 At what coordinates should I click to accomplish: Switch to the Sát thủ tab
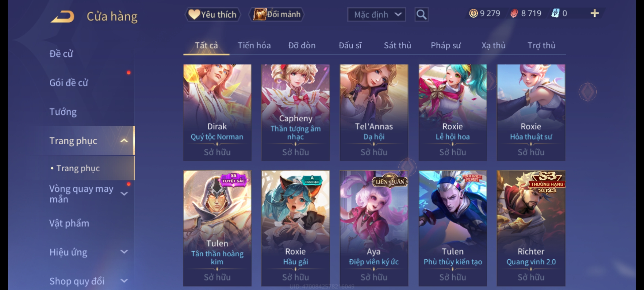coord(397,45)
